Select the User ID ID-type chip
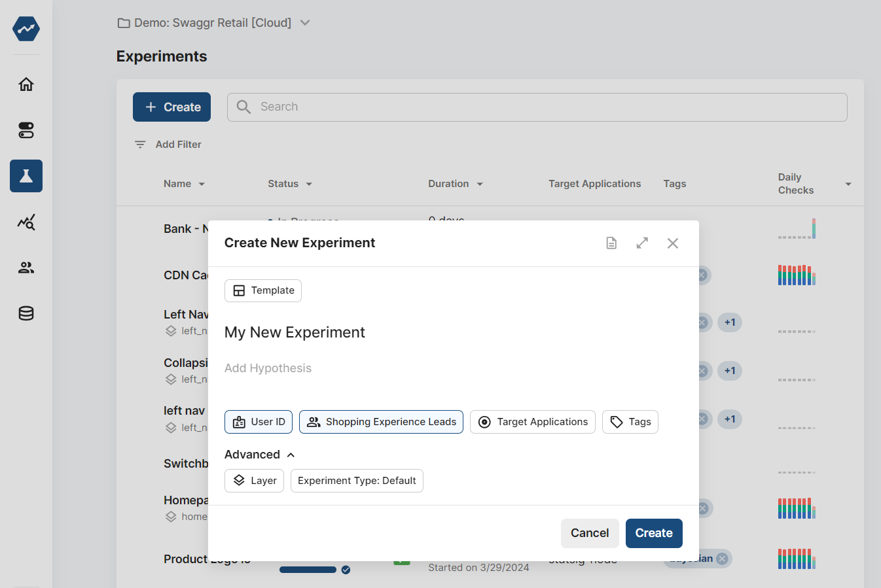Image resolution: width=881 pixels, height=588 pixels. point(259,421)
